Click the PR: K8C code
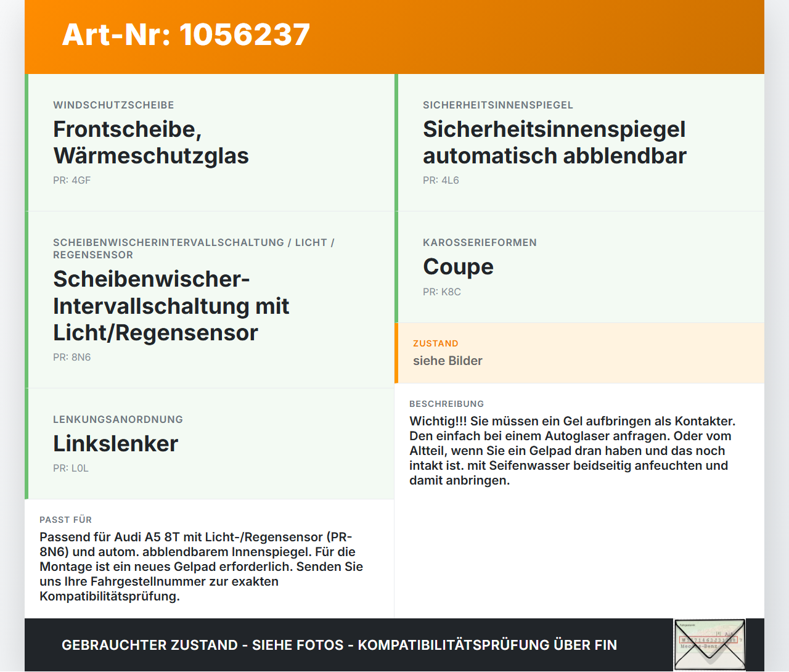This screenshot has width=789, height=672. coord(441,292)
